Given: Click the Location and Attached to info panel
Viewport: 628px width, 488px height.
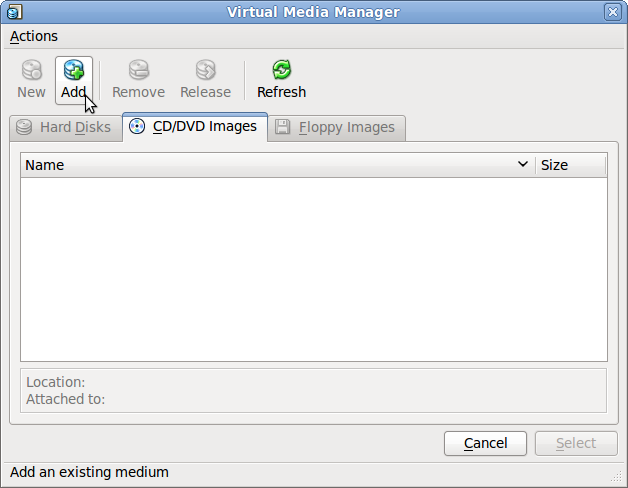Looking at the screenshot, I should click(313, 390).
